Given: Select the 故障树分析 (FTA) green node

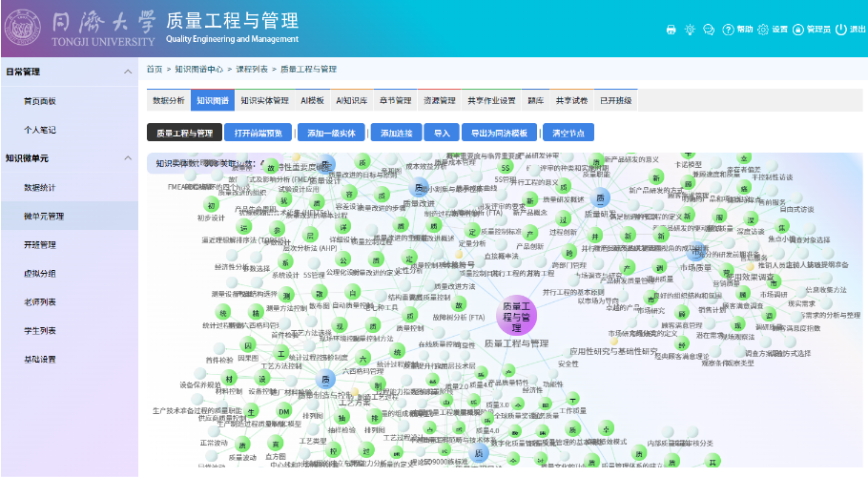Looking at the screenshot, I should coord(459,305).
